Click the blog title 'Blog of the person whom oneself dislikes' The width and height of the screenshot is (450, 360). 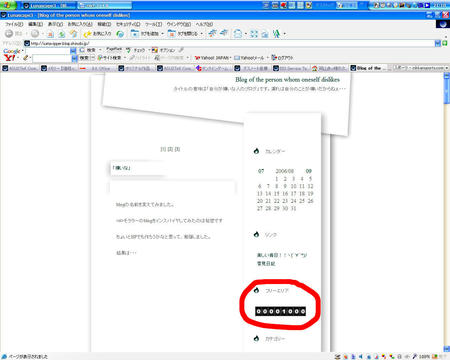point(287,80)
